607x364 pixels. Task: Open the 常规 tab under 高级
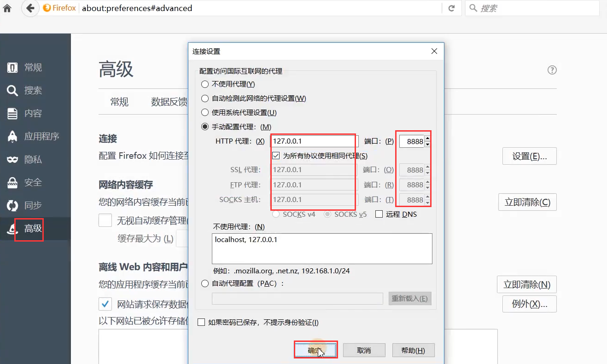click(119, 102)
